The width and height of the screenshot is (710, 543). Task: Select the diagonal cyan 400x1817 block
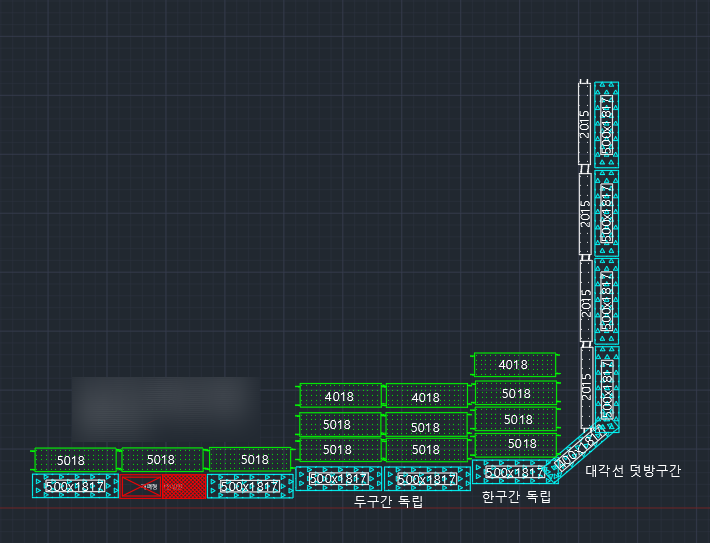(581, 451)
